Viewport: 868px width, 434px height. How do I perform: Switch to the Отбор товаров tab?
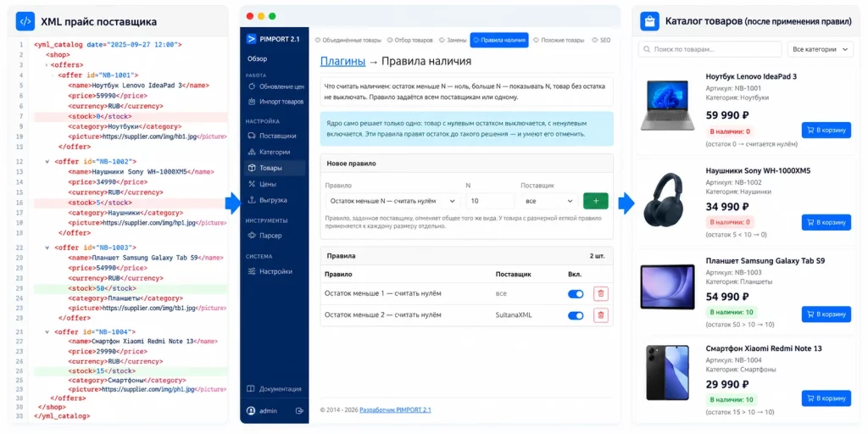[x=410, y=40]
